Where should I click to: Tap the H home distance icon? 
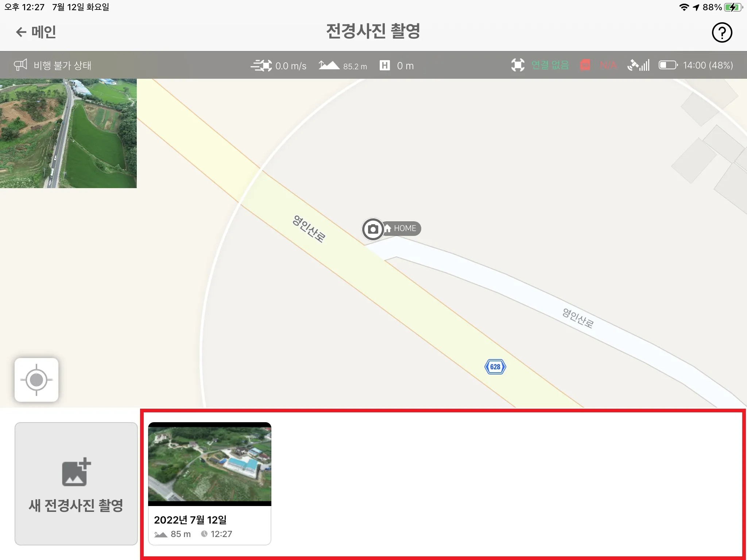(385, 65)
